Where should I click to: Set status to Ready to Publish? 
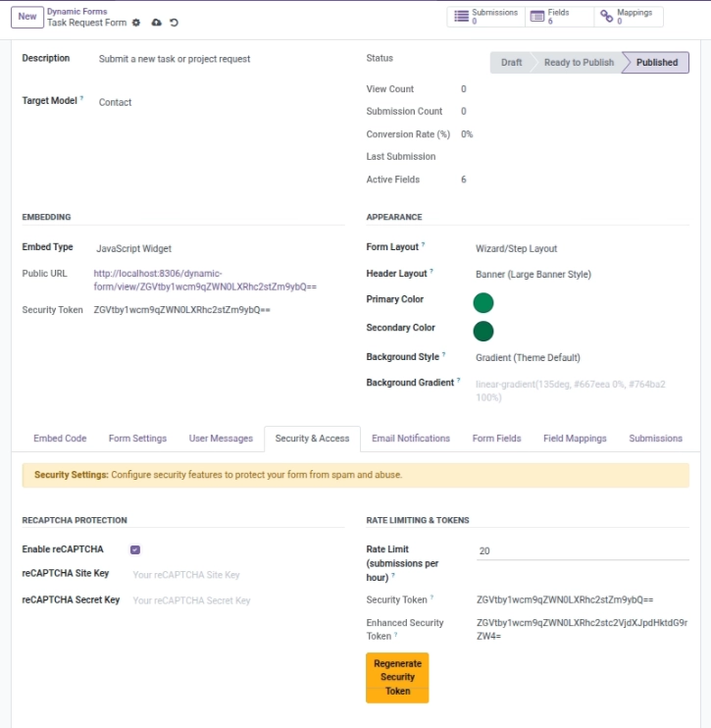pyautogui.click(x=579, y=62)
